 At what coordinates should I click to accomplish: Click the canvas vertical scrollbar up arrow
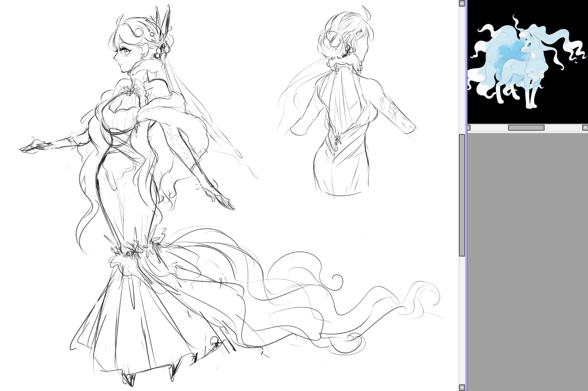click(x=462, y=3)
